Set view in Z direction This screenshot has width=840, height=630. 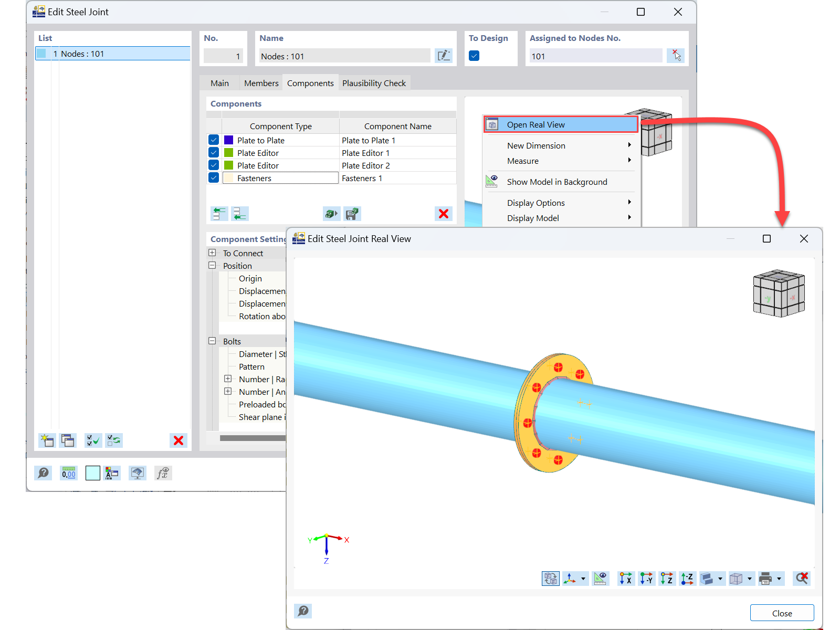667,579
